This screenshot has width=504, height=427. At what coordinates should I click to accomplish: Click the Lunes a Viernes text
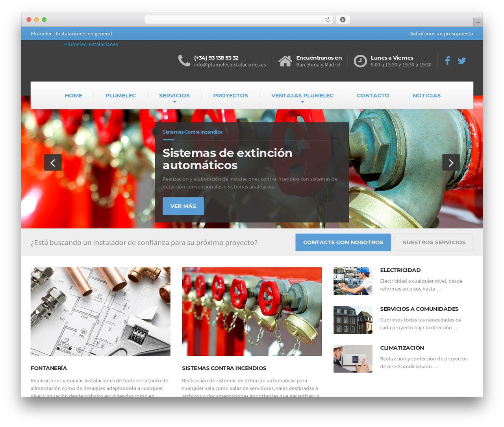392,58
